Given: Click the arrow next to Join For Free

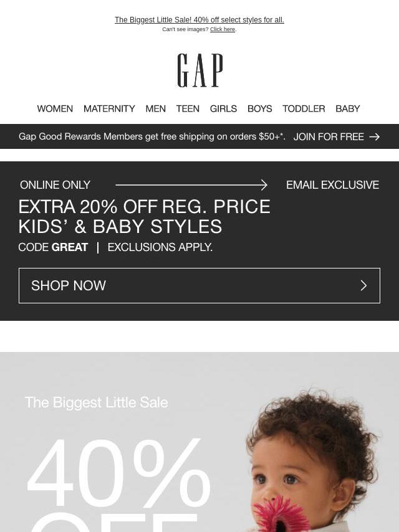Looking at the screenshot, I should (374, 136).
